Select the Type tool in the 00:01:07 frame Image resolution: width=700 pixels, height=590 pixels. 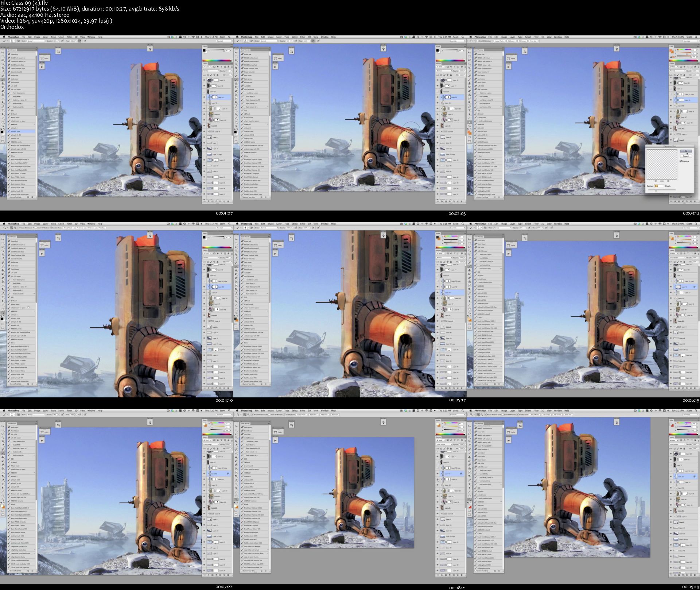click(3, 110)
